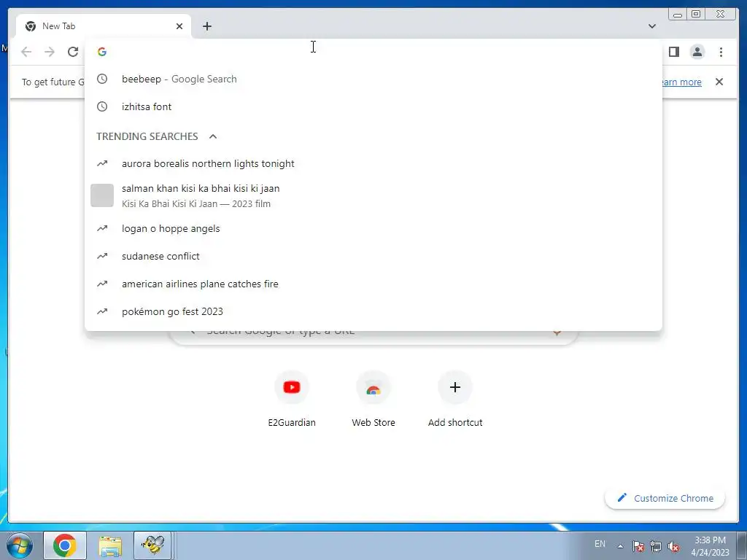Click the clock icon beside izhitsa font

coord(102,106)
